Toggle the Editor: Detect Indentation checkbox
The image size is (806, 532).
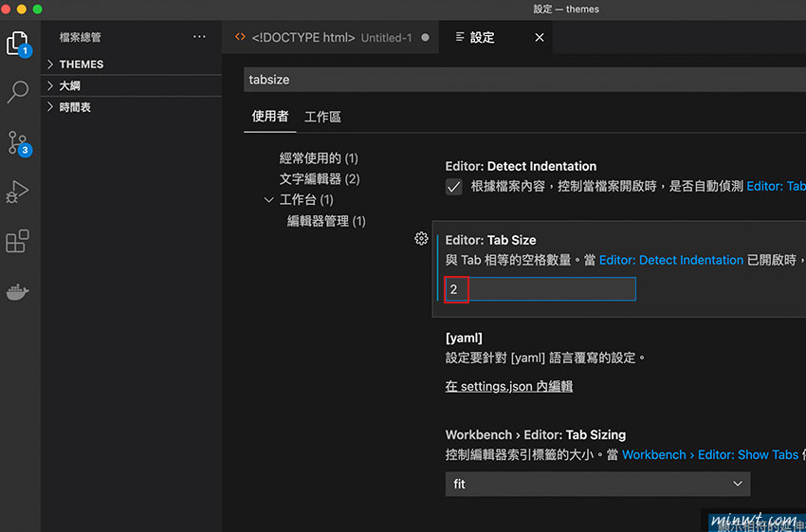[453, 187]
